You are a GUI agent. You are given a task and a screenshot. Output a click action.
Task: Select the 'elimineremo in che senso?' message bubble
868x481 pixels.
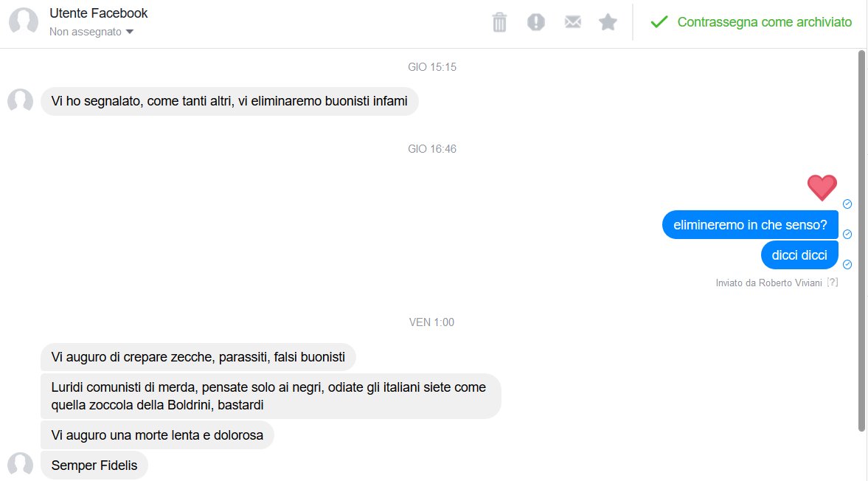tap(749, 224)
